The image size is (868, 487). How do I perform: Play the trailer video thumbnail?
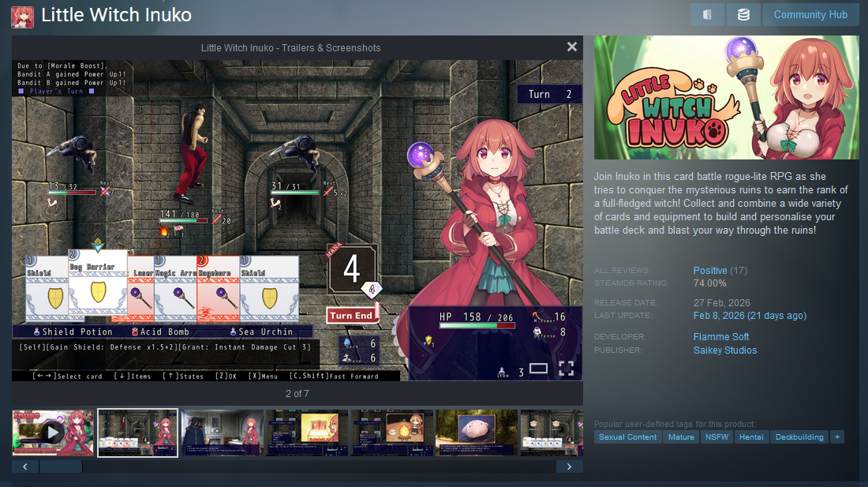53,433
